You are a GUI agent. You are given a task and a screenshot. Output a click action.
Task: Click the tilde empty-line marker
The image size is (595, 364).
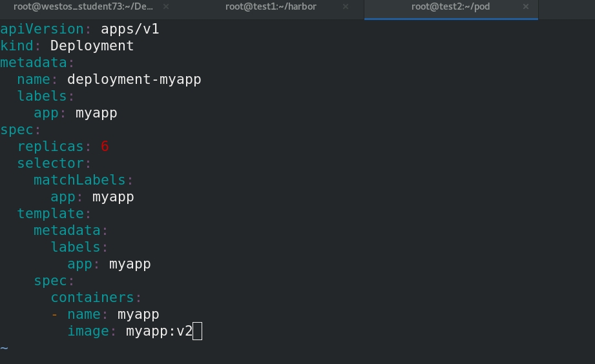point(4,348)
